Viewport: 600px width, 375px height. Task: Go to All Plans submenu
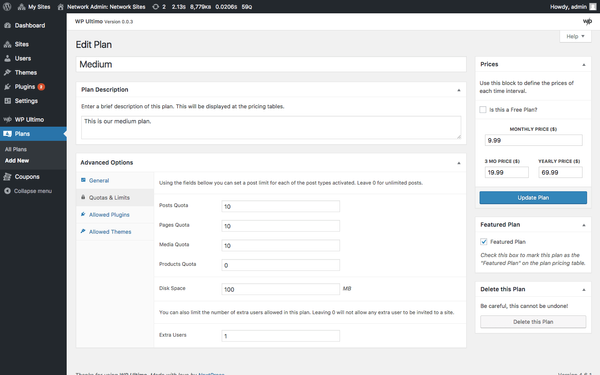point(16,149)
